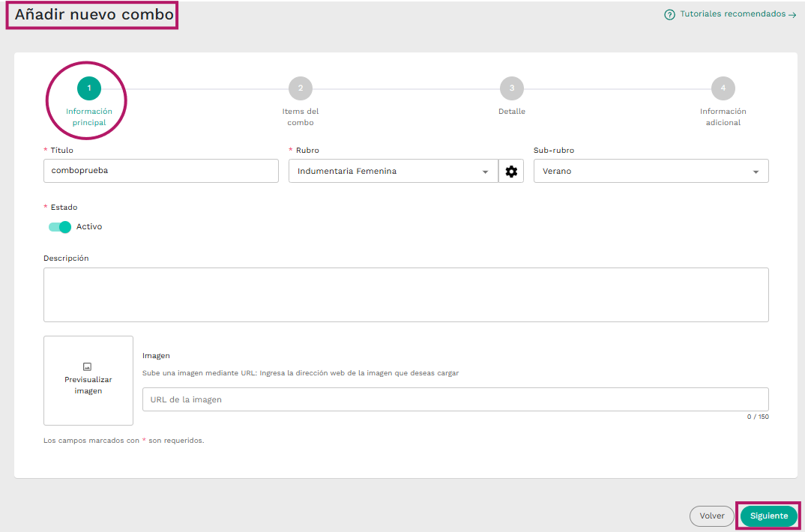
Task: Click the 'Sube una imagen mediante URL' hint text
Action: [301, 373]
